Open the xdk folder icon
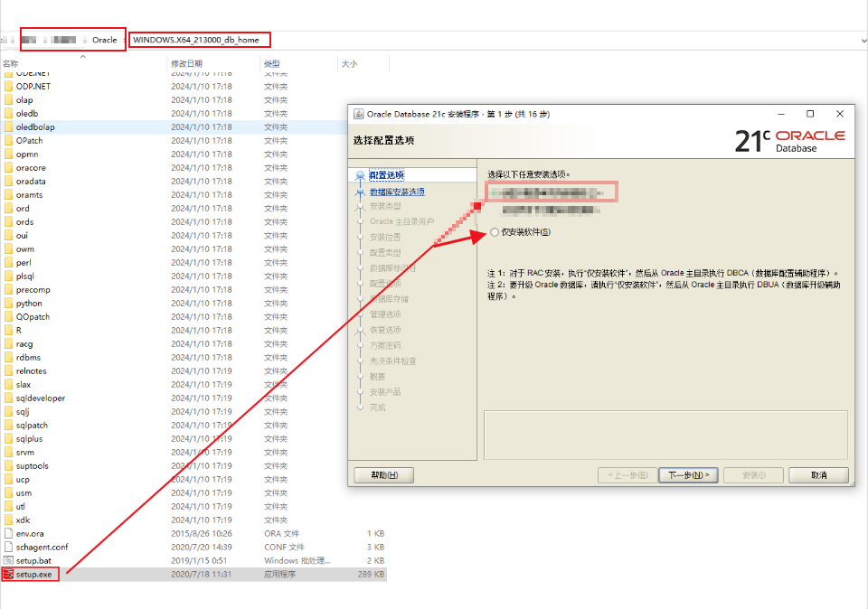This screenshot has width=868, height=609. (8, 520)
